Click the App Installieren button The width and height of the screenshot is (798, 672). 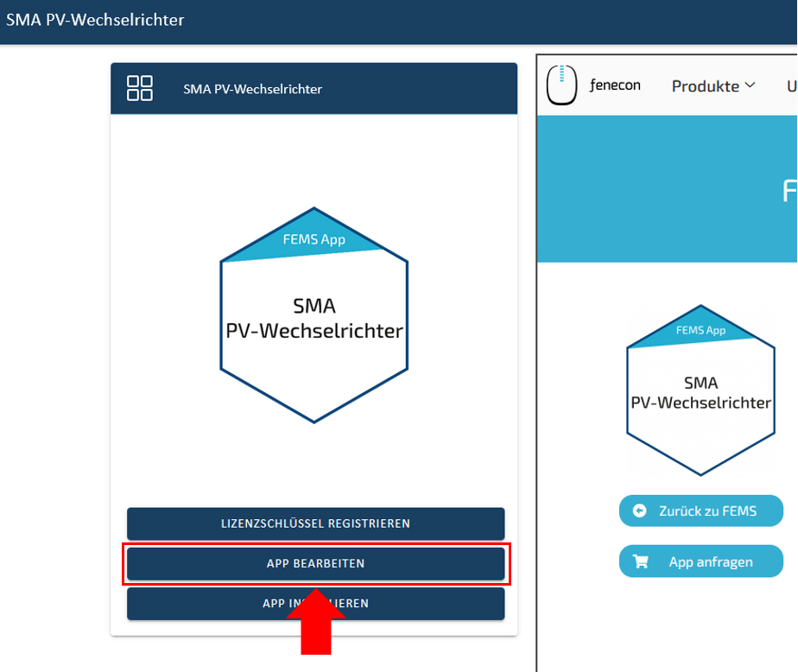pyautogui.click(x=315, y=604)
